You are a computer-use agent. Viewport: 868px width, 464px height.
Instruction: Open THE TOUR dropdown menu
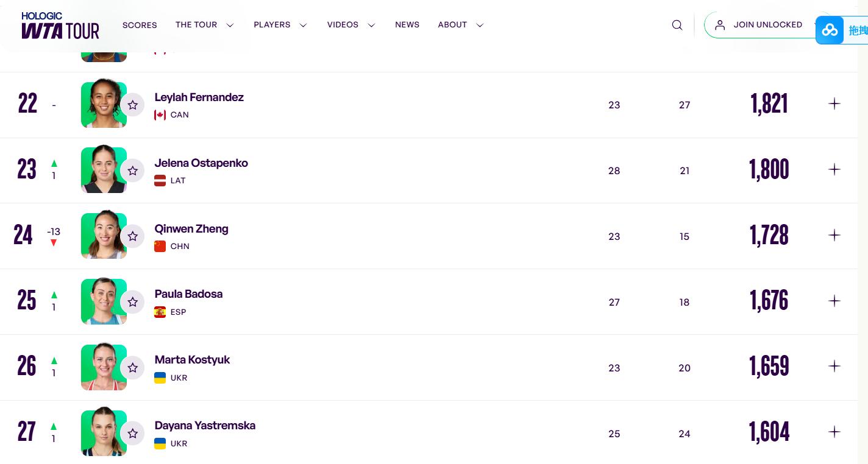click(x=204, y=25)
